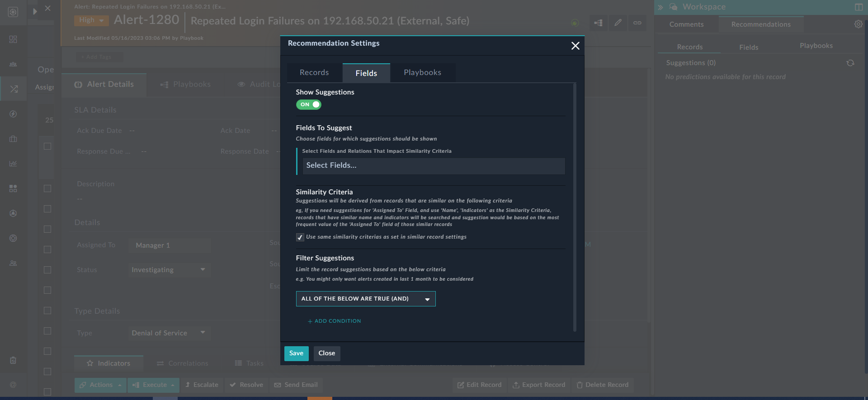Open the 'All of the below are true (AND)' dropdown

(366, 299)
